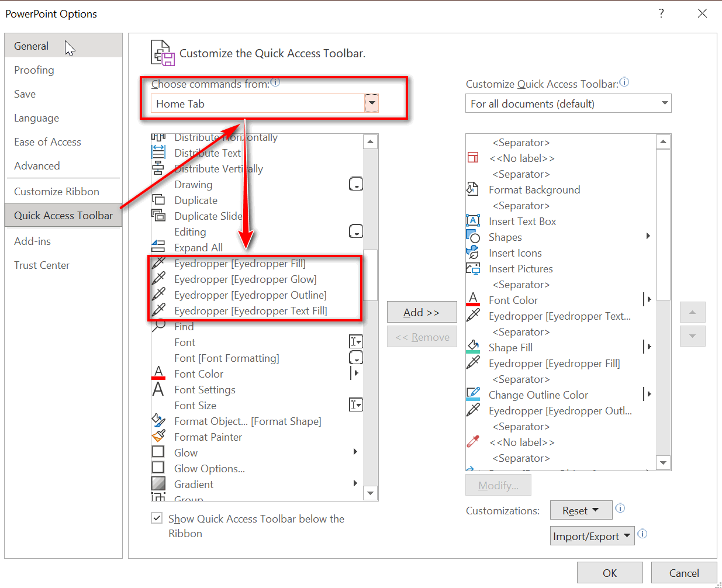Click the Format Background icon in toolbar list
This screenshot has width=722, height=588.
coord(472,189)
